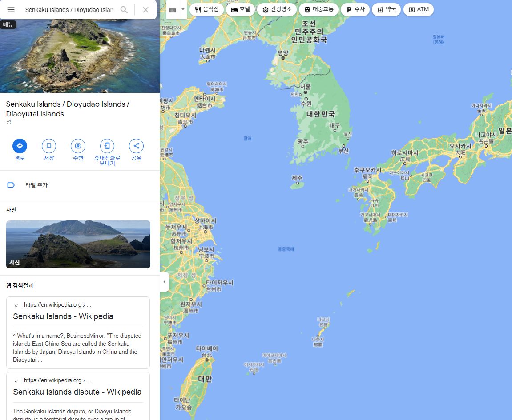
Task: Click the 나고야시 label on map
Action: pos(486,135)
